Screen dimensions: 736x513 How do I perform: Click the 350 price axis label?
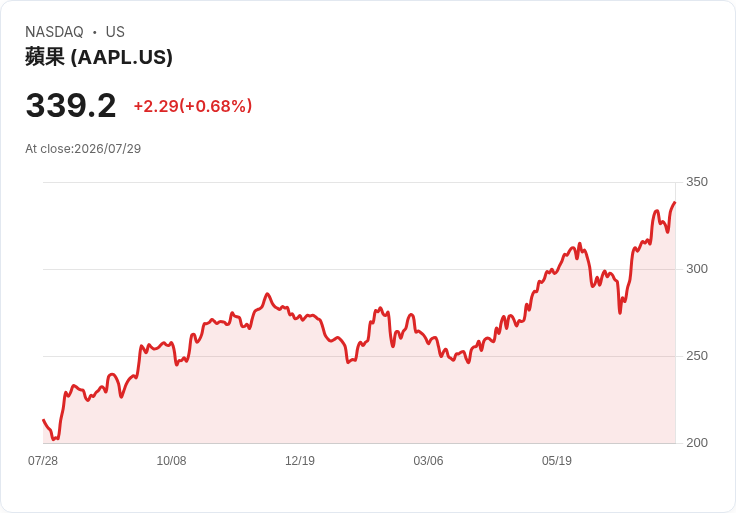(x=697, y=182)
